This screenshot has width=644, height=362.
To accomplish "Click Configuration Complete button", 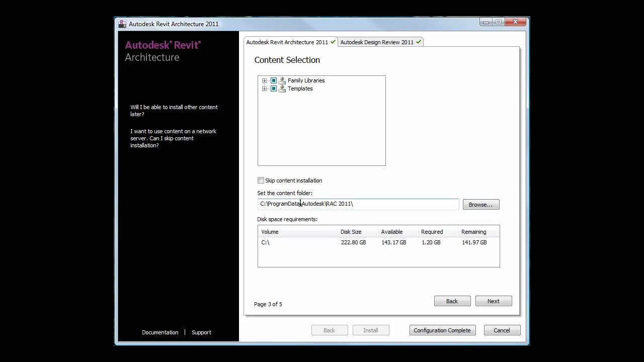I will [x=442, y=330].
